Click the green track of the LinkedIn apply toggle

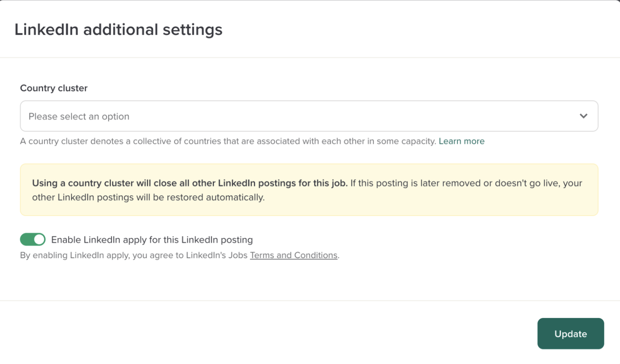(x=27, y=240)
